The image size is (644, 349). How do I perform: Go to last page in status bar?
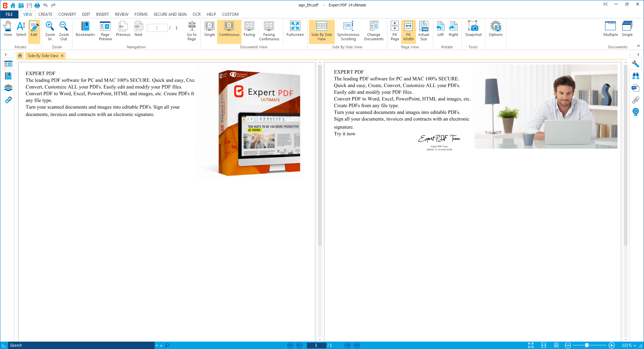357,345
